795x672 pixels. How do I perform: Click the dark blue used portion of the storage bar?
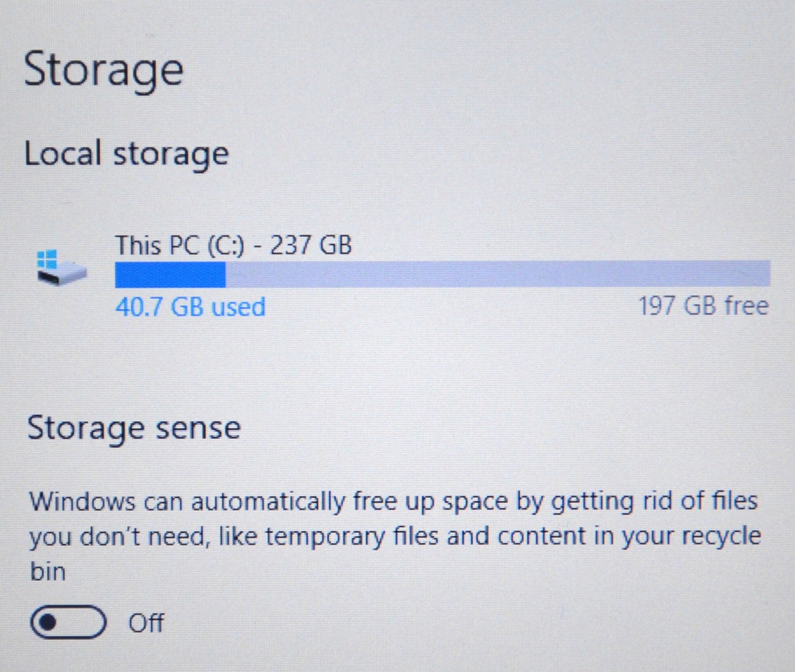(170, 275)
